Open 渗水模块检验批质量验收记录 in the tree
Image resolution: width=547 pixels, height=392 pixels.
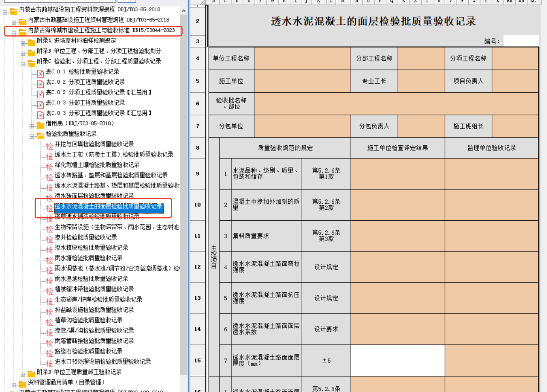91,247
